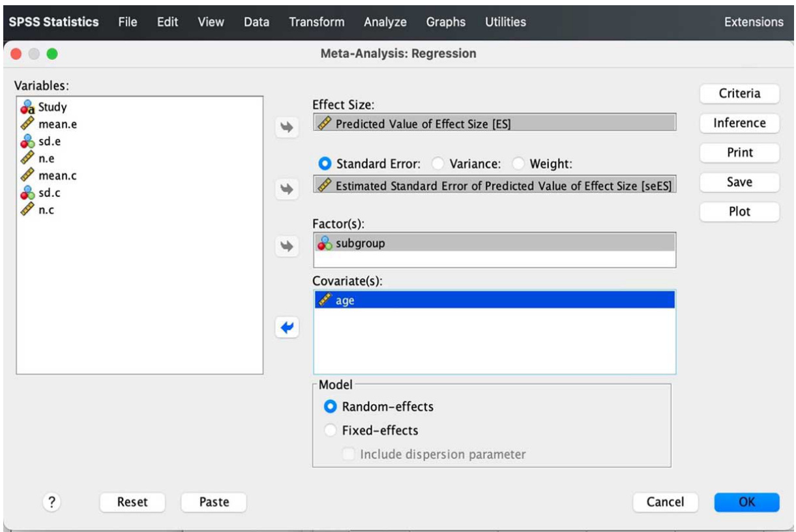This screenshot has width=796, height=532.
Task: Open the Plot options button
Action: tap(740, 212)
